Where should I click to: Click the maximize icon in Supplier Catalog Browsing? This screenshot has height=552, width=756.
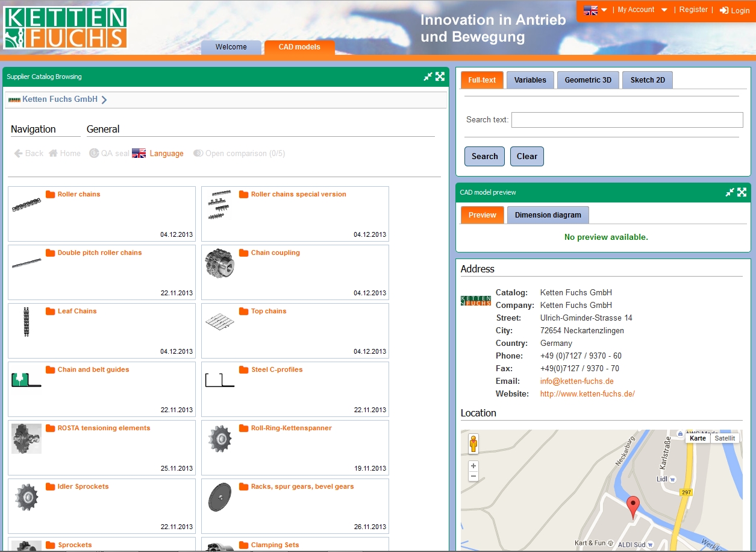coord(440,77)
